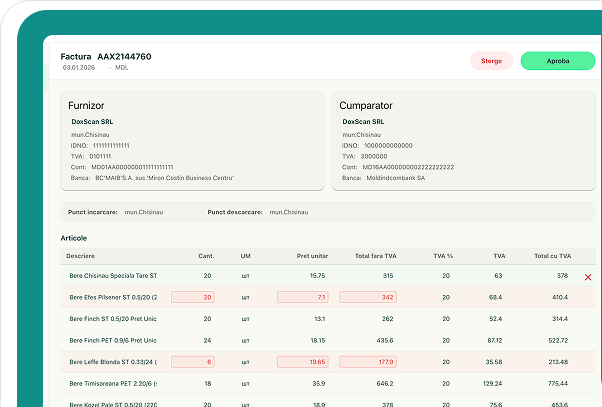Image resolution: width=602 pixels, height=407 pixels.
Task: Approve the invoice with Aproba button
Action: (x=557, y=61)
